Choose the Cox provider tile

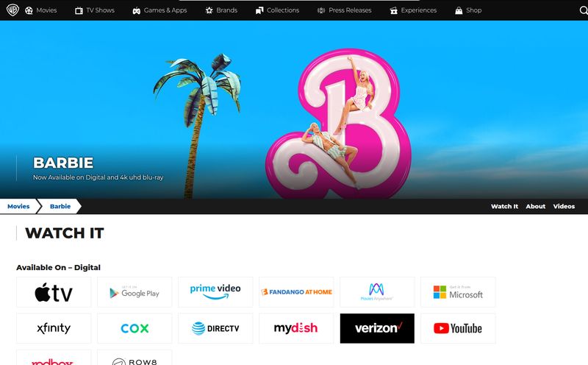pyautogui.click(x=135, y=328)
